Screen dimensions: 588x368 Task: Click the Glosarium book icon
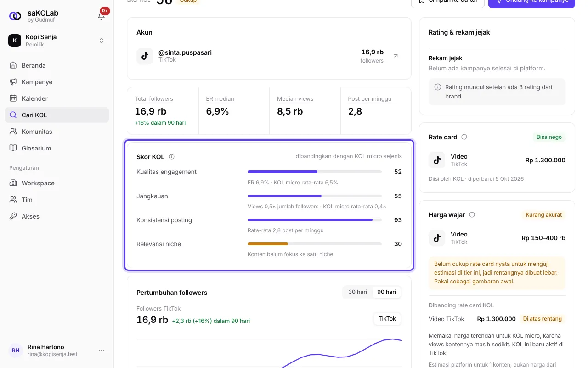[x=13, y=148]
